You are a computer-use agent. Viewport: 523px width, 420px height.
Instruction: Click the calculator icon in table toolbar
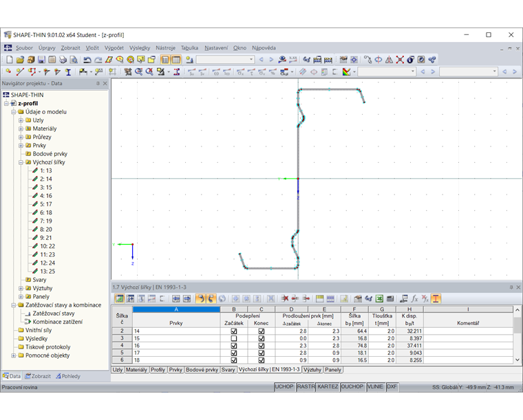(x=390, y=298)
